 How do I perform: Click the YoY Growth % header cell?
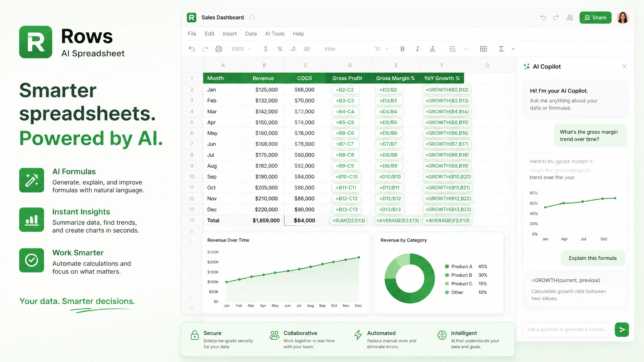pyautogui.click(x=442, y=78)
